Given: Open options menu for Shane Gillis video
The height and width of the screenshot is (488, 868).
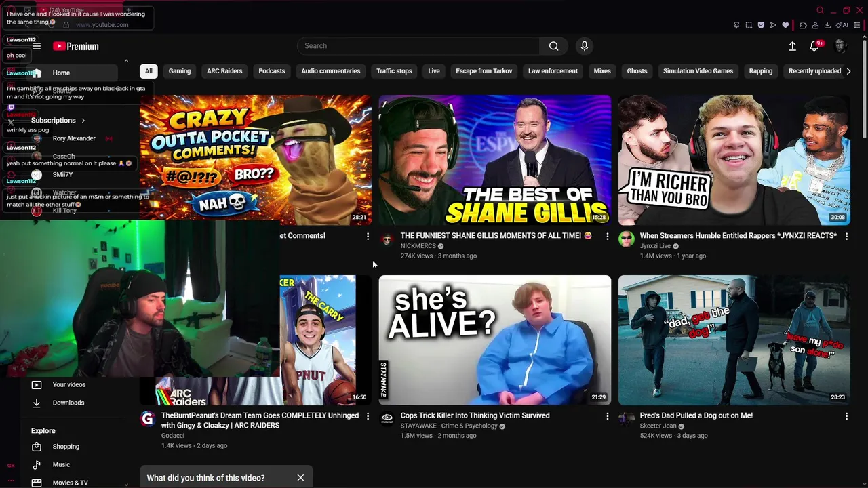Looking at the screenshot, I should (607, 236).
